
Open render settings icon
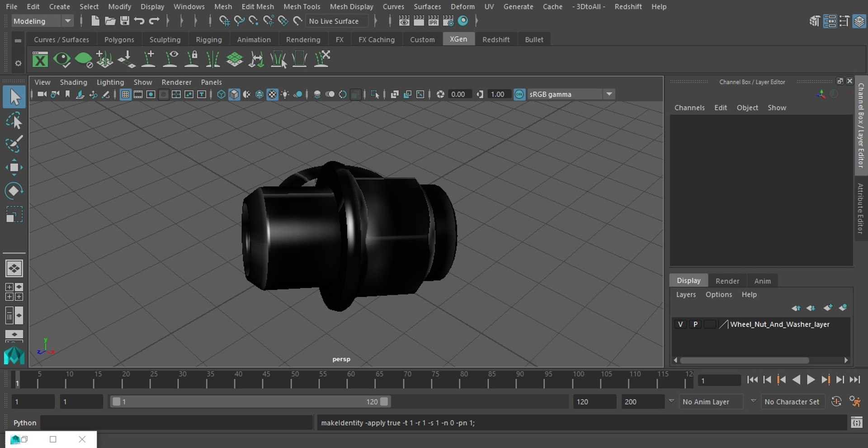pos(448,21)
